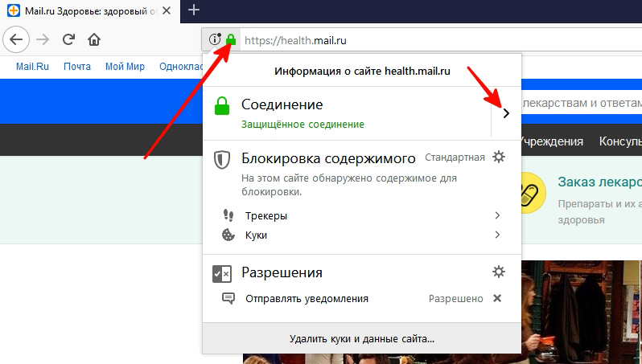Image resolution: width=642 pixels, height=364 pixels.
Task: Click the Стандартная blocking level label
Action: [x=455, y=157]
